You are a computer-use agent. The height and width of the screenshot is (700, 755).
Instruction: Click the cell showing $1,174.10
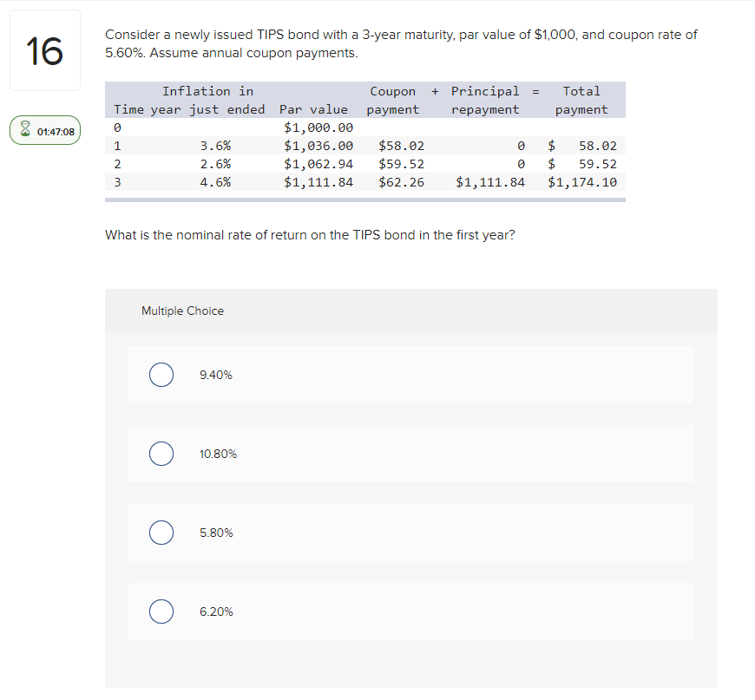(582, 181)
